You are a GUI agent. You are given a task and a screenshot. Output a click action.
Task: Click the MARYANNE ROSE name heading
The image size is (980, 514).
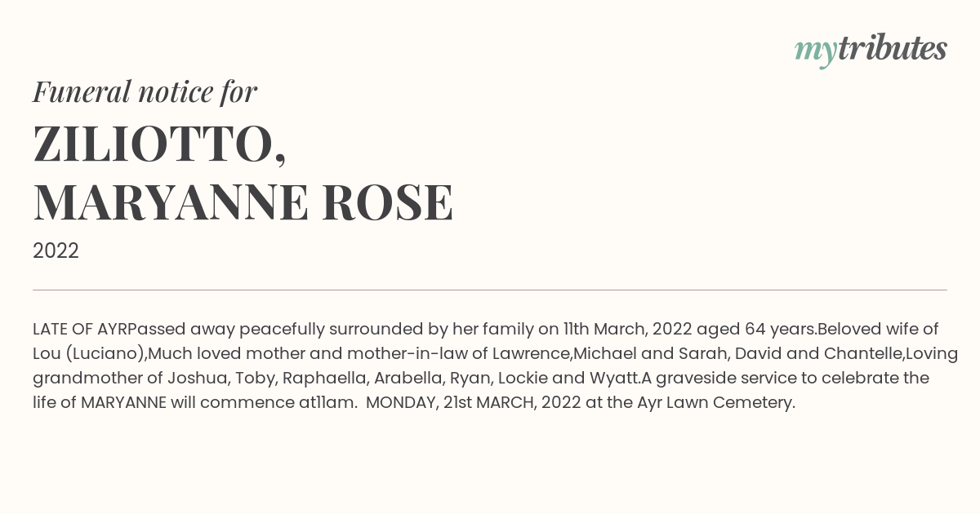click(243, 202)
